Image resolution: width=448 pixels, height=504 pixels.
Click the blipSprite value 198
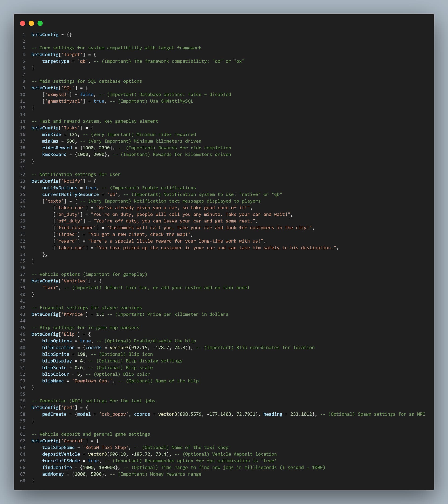[x=81, y=354]
